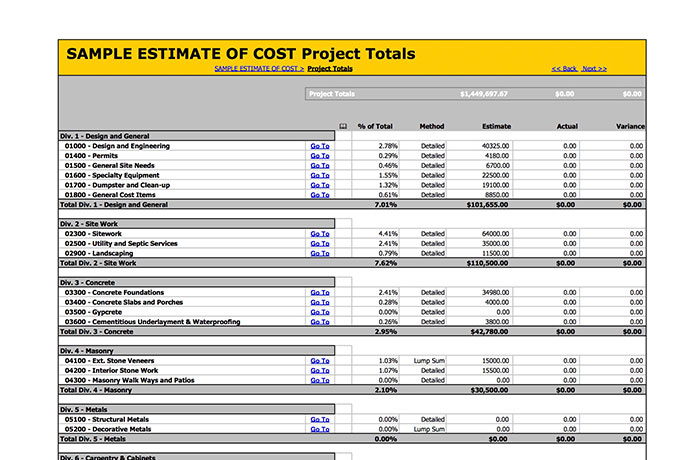
Task: Open the 'SAMPLE ESTIMATE OF COST >' breadcrumb link
Action: 259,69
